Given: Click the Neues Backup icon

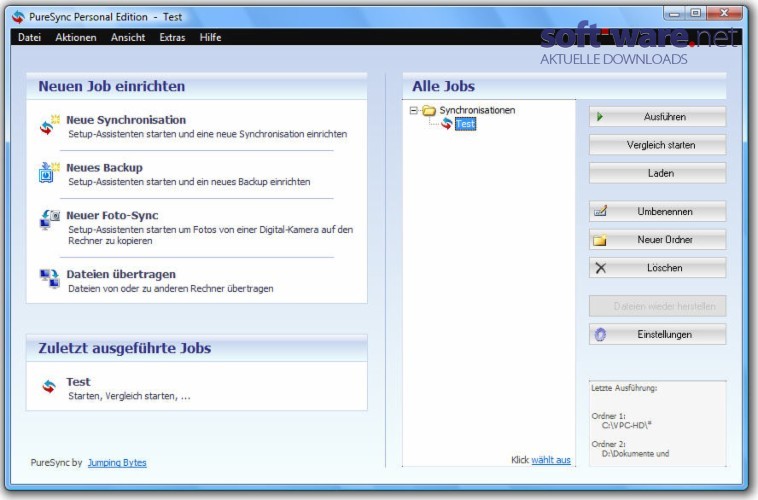Looking at the screenshot, I should pyautogui.click(x=49, y=173).
